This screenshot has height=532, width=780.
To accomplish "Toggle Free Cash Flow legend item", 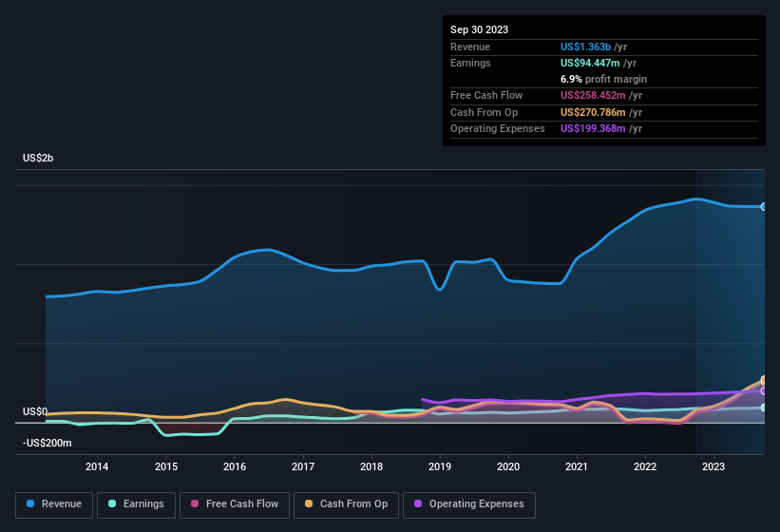I will coord(237,503).
